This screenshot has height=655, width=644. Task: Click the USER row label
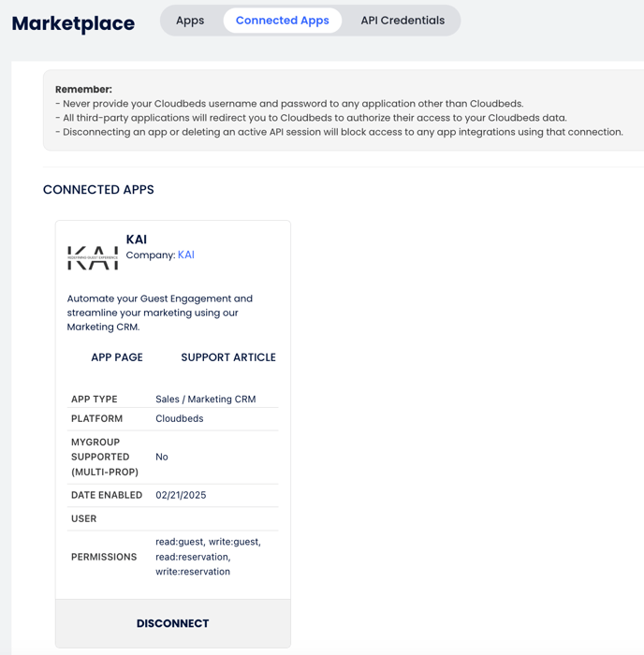point(84,518)
